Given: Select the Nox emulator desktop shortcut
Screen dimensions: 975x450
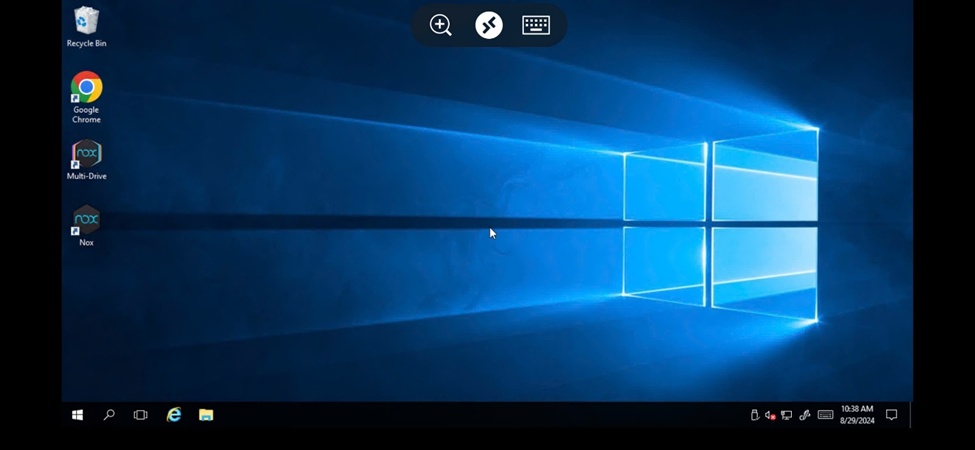Looking at the screenshot, I should point(86,226).
